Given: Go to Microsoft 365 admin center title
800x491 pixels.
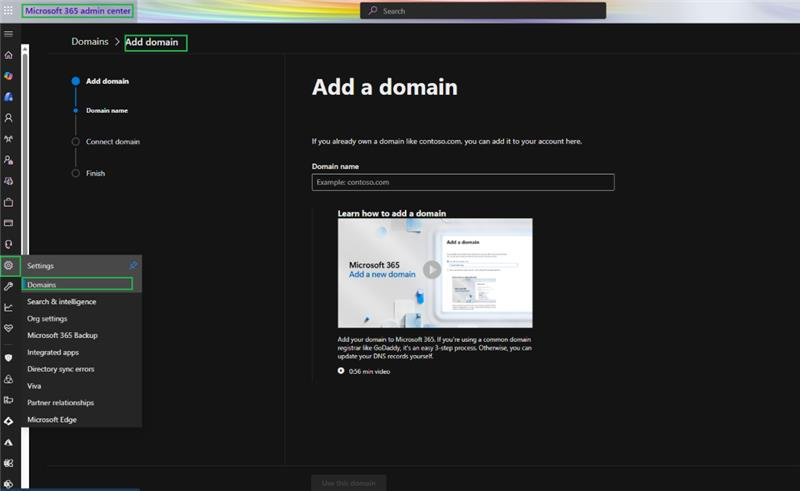Looking at the screenshot, I should [78, 11].
